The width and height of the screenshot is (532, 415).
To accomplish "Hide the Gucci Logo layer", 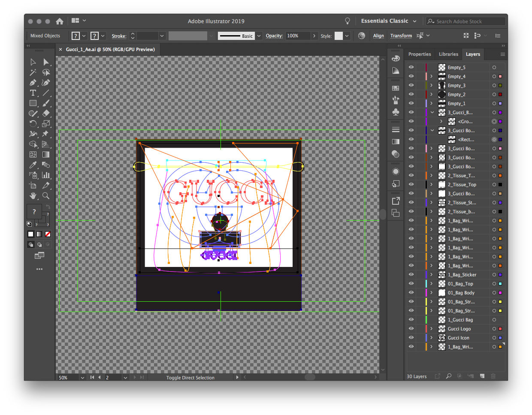I will (x=411, y=329).
